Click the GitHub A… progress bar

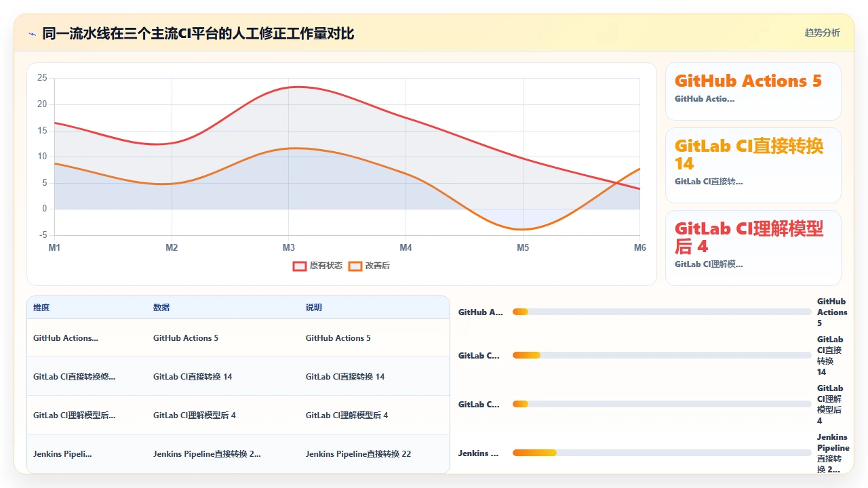pyautogui.click(x=662, y=312)
